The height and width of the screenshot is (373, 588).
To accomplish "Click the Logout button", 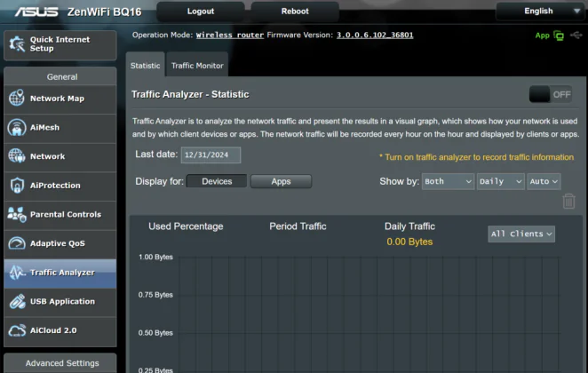I will 201,12.
